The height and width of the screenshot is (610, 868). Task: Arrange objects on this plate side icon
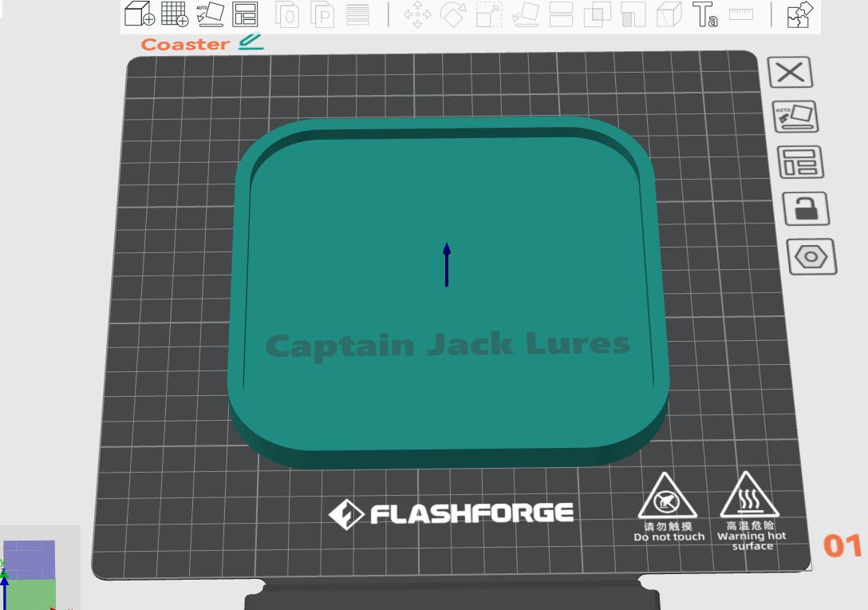(x=800, y=162)
